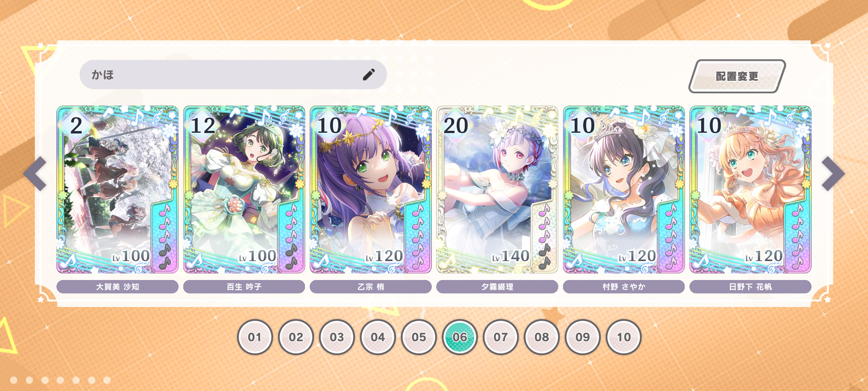868x391 pixels.
Task: Select the 夕霧綴理 Lv140 card
Action: pyautogui.click(x=497, y=190)
